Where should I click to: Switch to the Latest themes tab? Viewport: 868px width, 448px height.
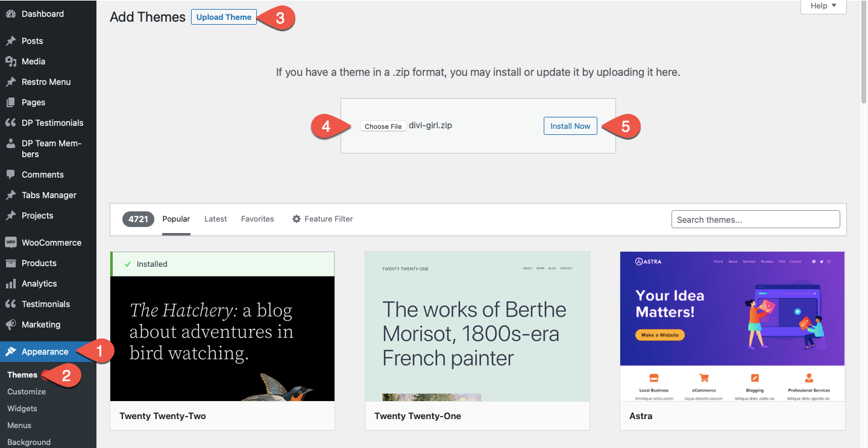[215, 219]
